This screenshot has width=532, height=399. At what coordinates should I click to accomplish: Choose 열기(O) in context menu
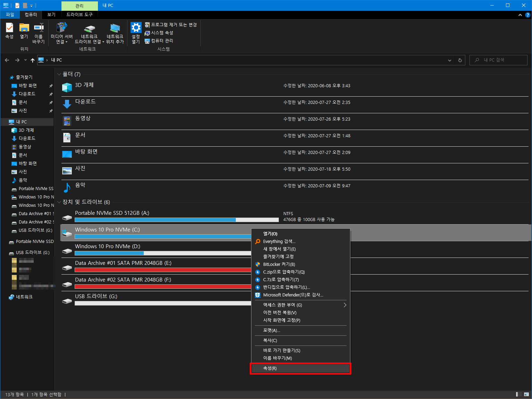click(301, 234)
